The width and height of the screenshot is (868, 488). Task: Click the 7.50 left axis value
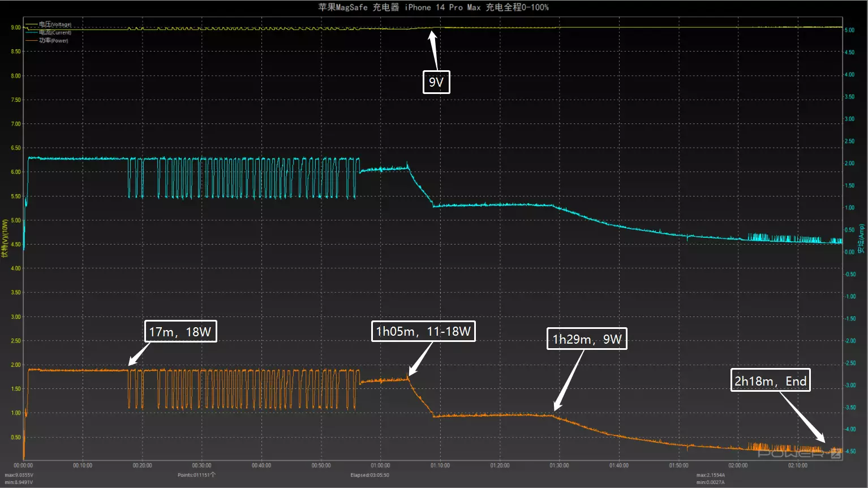pyautogui.click(x=16, y=100)
